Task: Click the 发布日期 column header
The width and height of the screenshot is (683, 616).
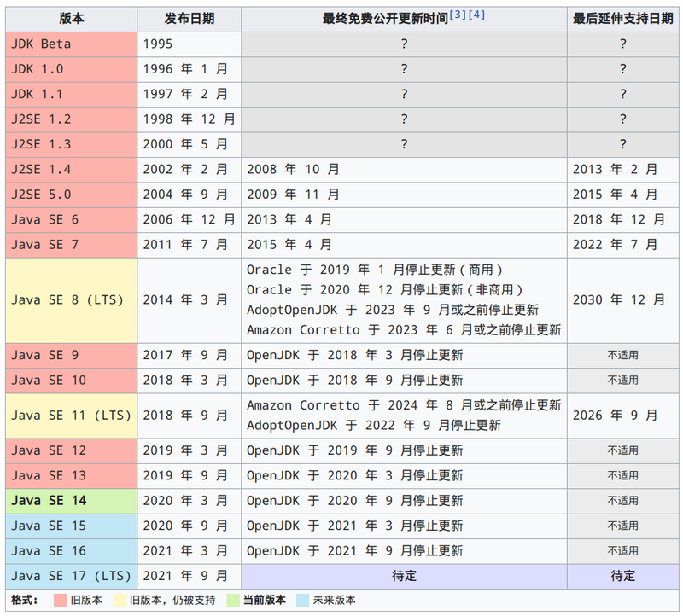Action: click(x=190, y=19)
